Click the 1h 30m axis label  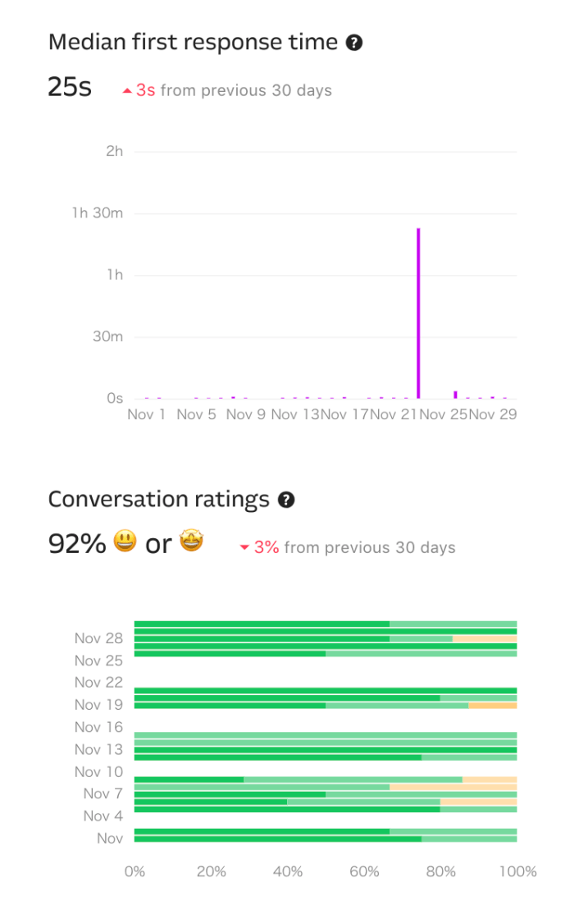coord(97,213)
